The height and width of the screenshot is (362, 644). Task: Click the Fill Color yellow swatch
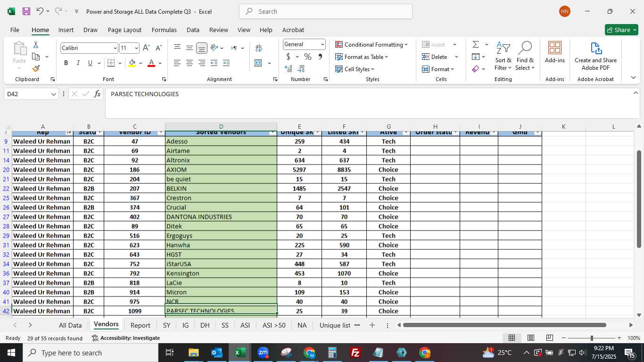point(132,63)
